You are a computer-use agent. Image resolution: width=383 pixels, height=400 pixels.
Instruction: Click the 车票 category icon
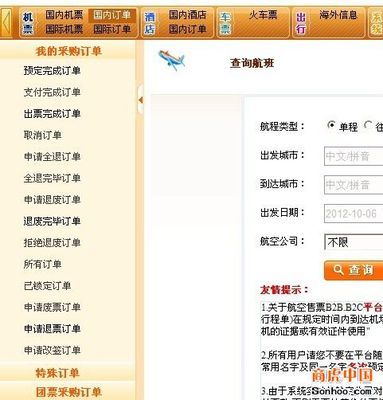tap(225, 22)
